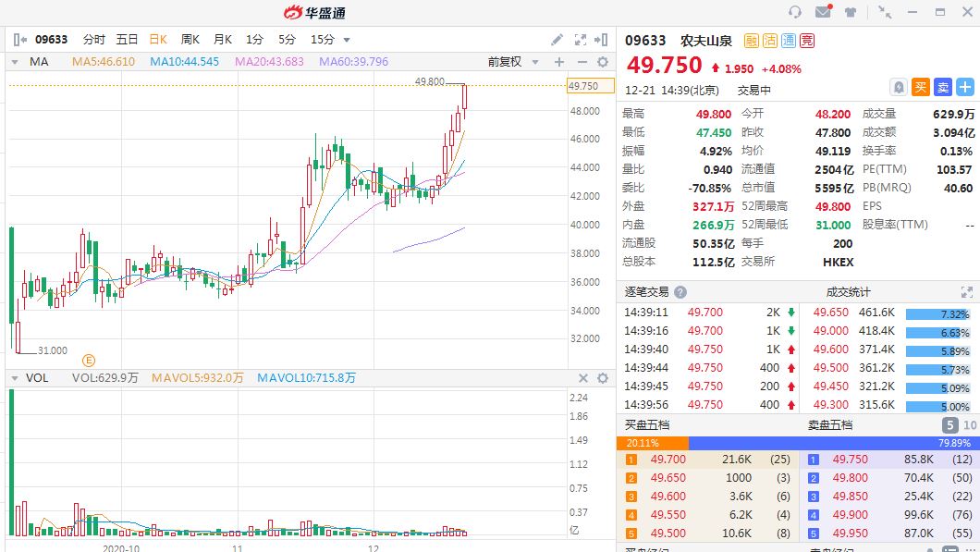Image resolution: width=980 pixels, height=552 pixels.
Task: Collapse the right quote panel icon
Action: click(x=601, y=40)
